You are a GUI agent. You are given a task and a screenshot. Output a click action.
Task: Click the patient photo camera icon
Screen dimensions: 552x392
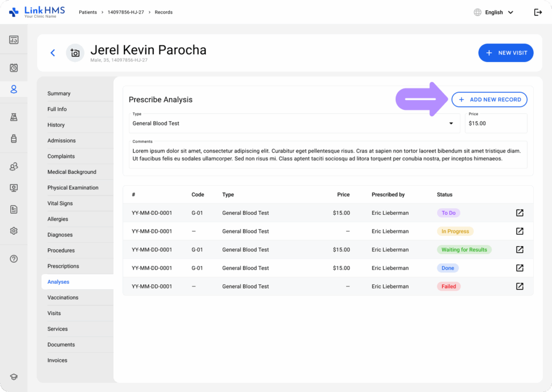coord(75,53)
